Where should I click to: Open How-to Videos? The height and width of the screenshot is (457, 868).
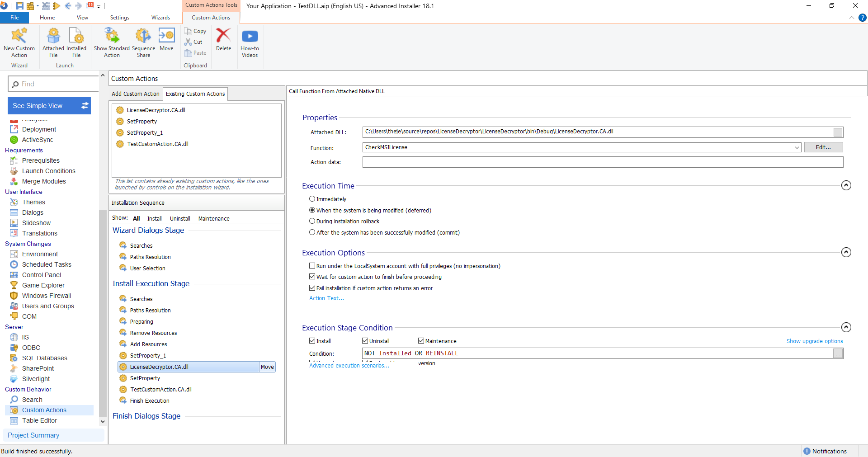(x=250, y=42)
